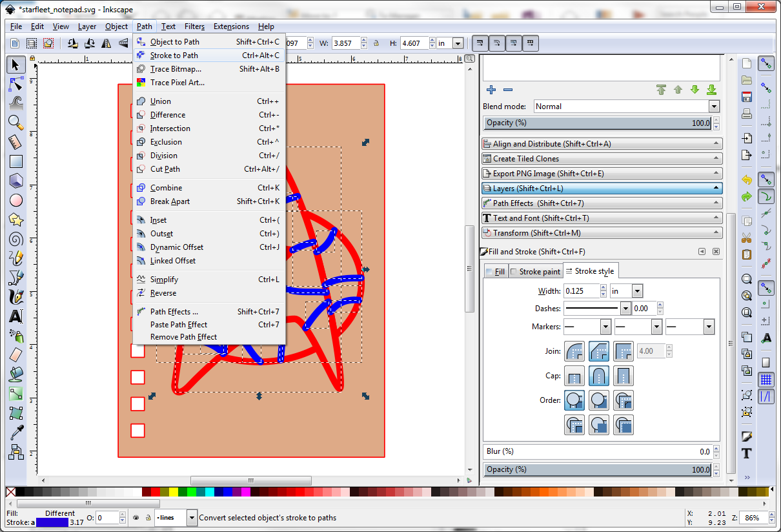Select the miter join button
781x532 pixels.
[x=624, y=351]
